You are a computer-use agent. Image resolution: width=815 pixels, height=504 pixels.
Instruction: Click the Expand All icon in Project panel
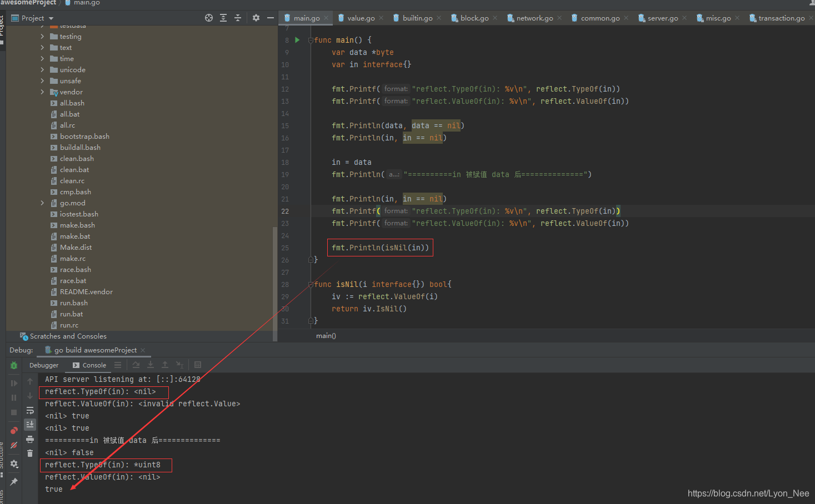click(x=223, y=18)
